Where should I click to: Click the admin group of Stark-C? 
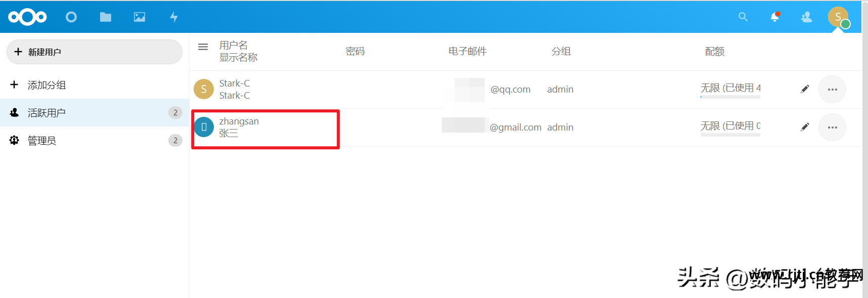(x=560, y=90)
